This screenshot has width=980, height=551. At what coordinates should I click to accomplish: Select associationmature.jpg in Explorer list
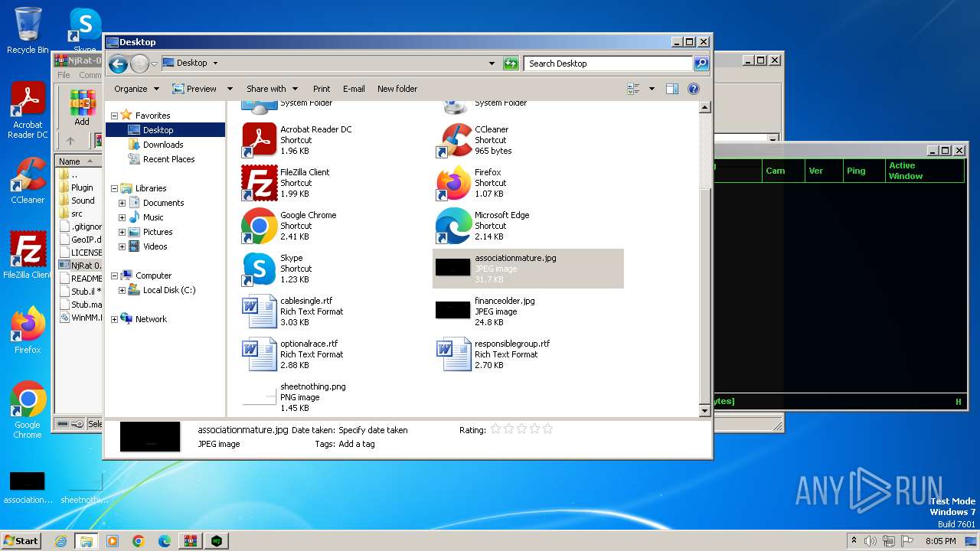click(x=528, y=269)
